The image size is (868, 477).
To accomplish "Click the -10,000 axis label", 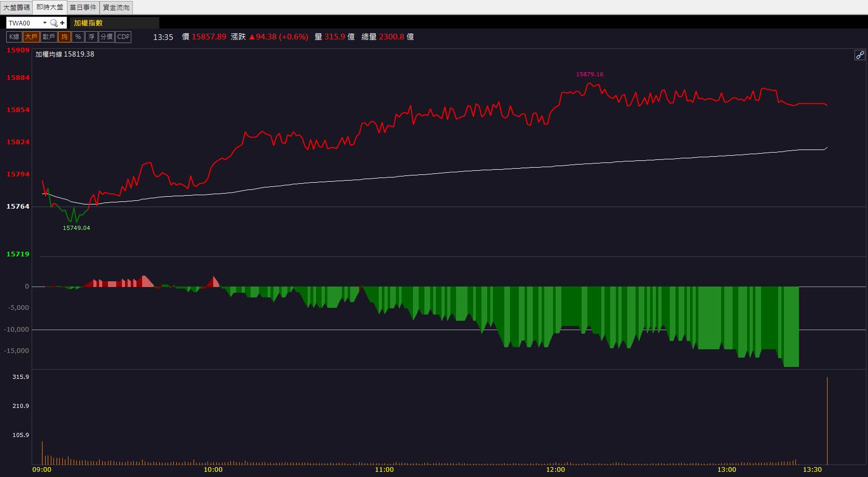I will click(x=17, y=330).
